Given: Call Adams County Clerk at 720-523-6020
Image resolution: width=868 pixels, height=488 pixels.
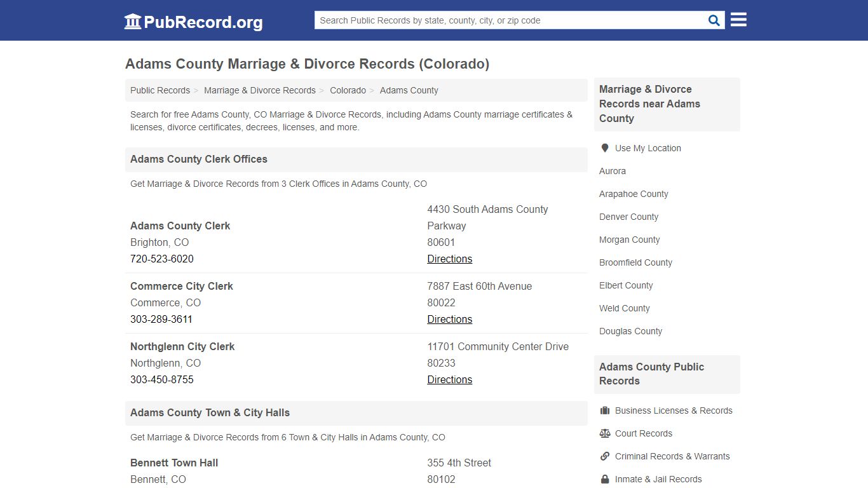Looking at the screenshot, I should pyautogui.click(x=162, y=259).
